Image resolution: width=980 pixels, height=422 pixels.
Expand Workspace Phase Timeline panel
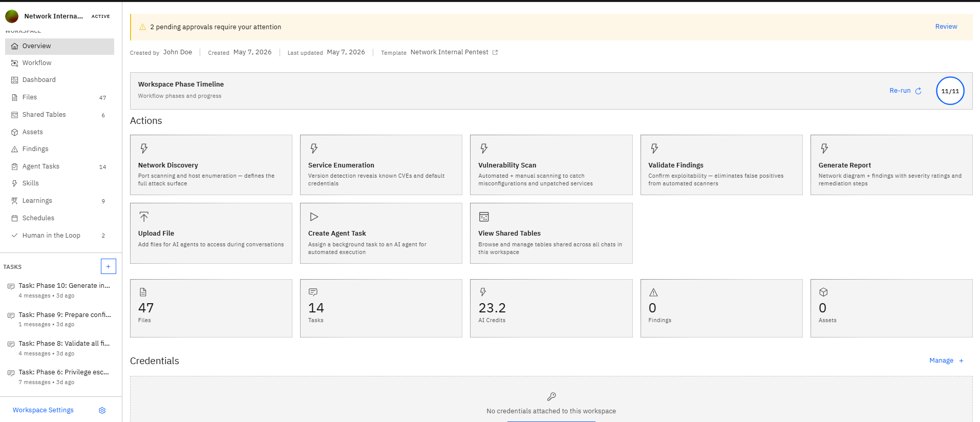(551, 91)
